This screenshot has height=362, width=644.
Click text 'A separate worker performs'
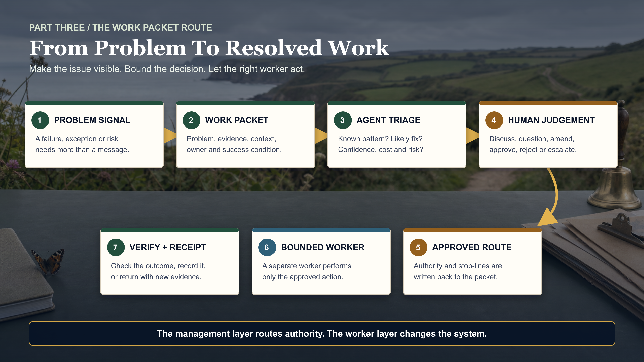click(x=307, y=266)
